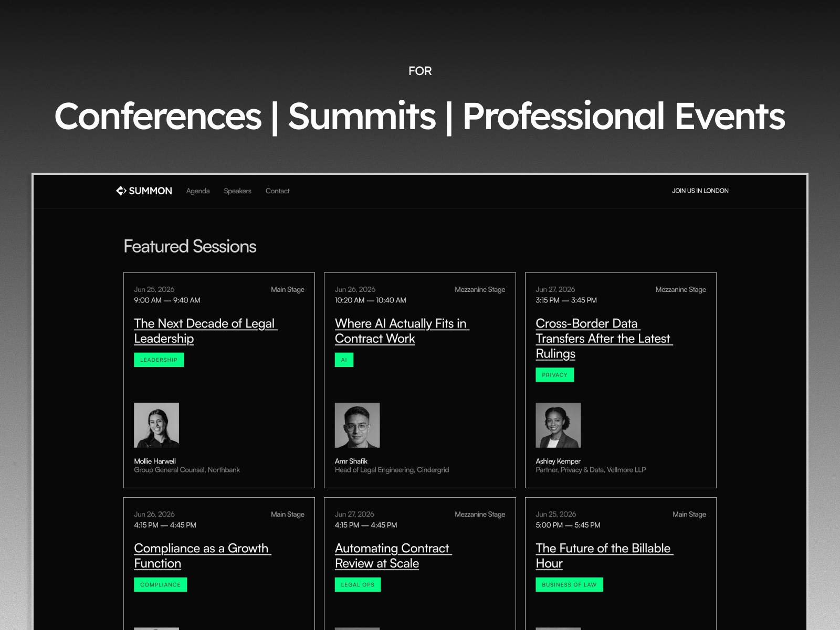This screenshot has height=630, width=840.
Task: Select the BUSINESS OF LAW tag
Action: coord(569,584)
